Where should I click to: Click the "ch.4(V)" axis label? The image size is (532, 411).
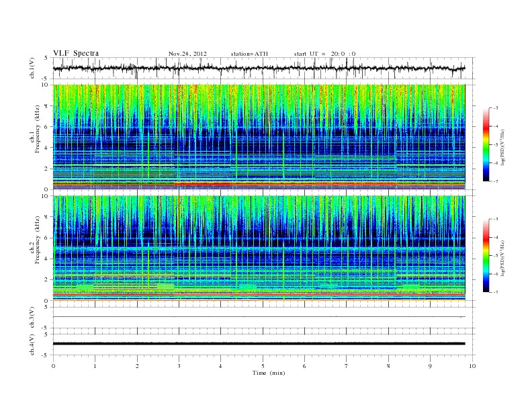coord(32,345)
